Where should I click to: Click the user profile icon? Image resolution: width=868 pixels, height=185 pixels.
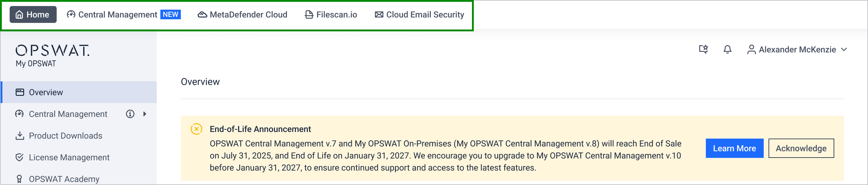[751, 49]
